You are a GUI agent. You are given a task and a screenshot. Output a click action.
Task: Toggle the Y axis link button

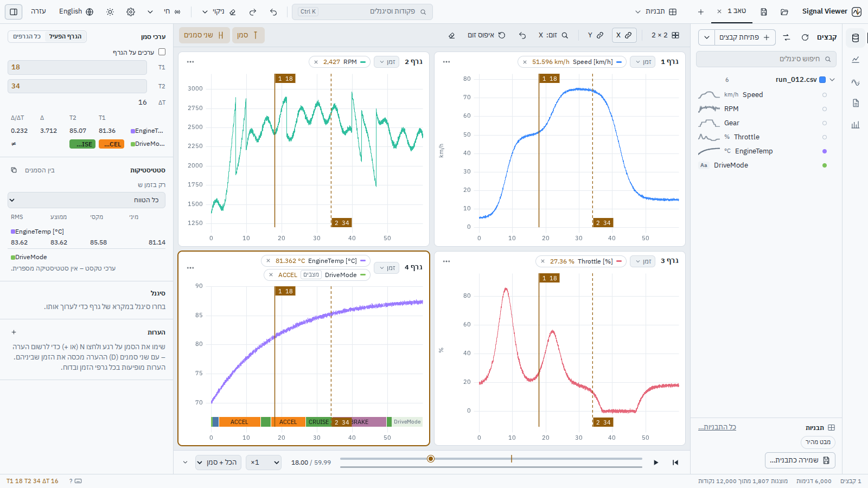coord(596,35)
